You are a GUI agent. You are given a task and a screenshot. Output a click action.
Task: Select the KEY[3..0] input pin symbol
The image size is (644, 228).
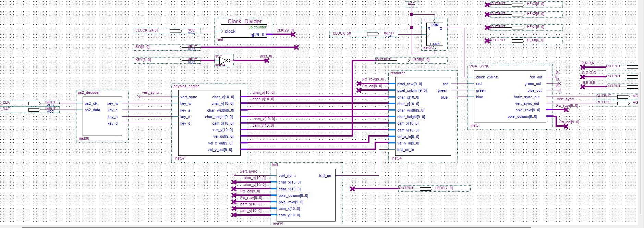point(176,61)
